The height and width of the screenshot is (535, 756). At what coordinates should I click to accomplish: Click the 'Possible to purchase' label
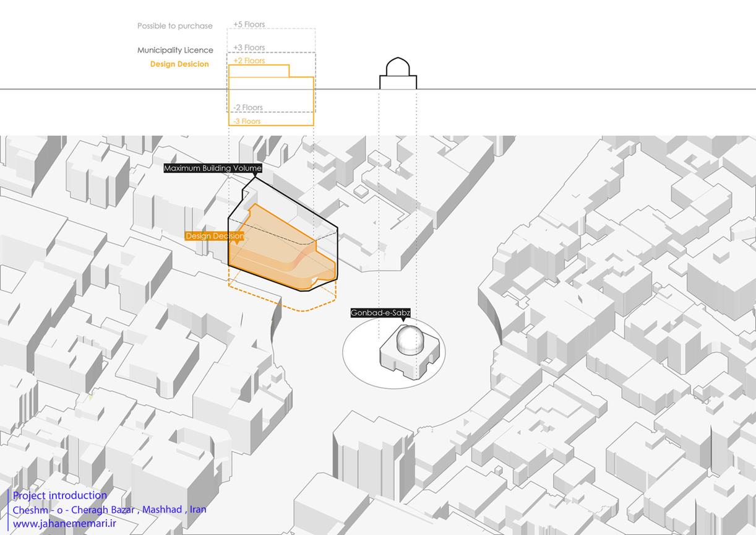click(175, 26)
